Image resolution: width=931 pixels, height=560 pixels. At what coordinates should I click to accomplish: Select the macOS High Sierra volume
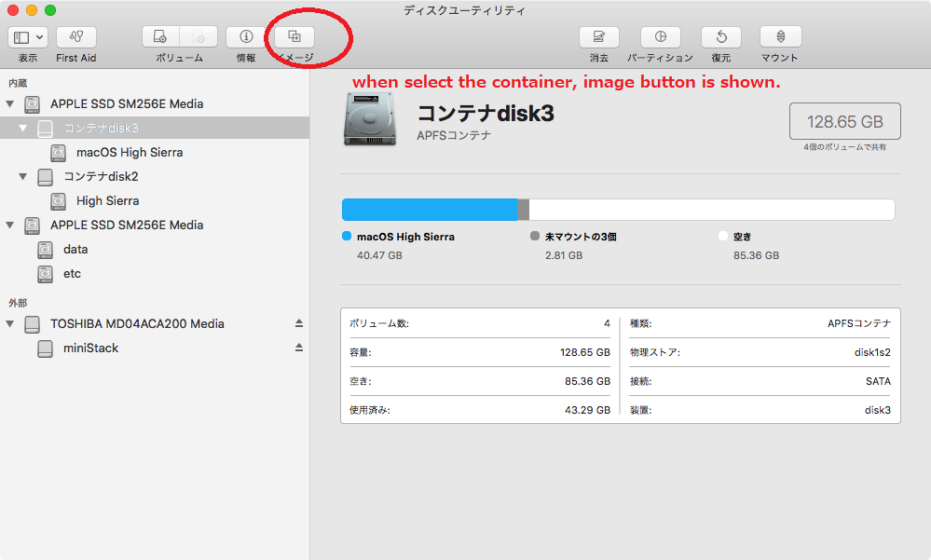(x=155, y=153)
